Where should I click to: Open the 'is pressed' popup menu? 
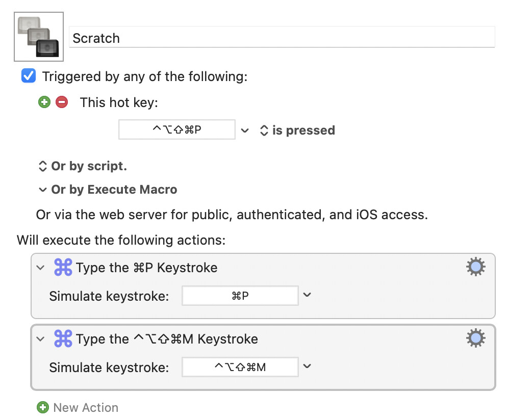[297, 130]
